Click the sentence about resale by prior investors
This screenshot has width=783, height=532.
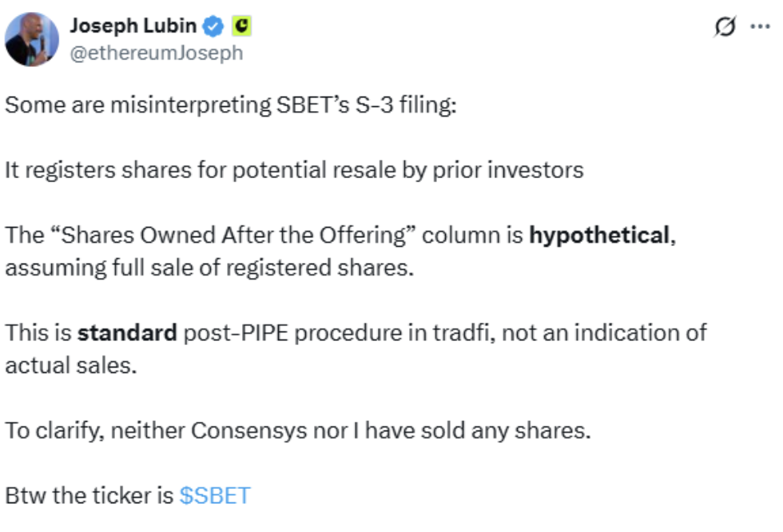tap(294, 170)
